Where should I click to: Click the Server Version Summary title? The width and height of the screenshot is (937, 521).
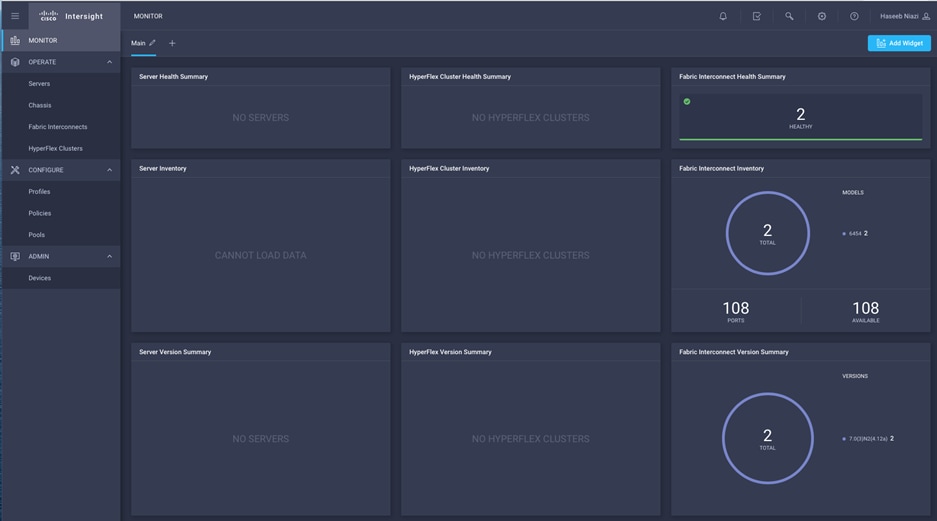click(x=174, y=352)
